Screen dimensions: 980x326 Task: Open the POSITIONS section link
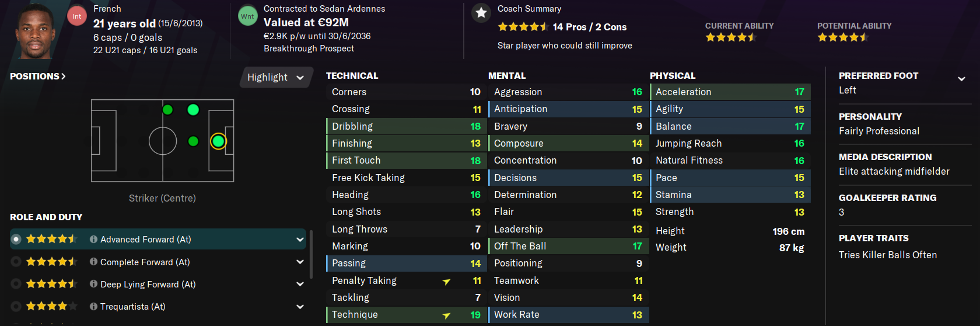pos(38,77)
